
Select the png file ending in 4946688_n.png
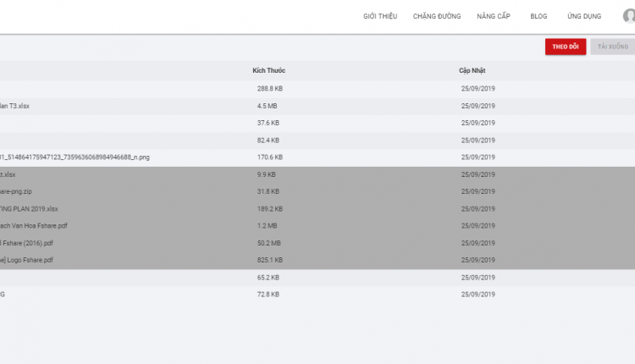pyautogui.click(x=75, y=157)
